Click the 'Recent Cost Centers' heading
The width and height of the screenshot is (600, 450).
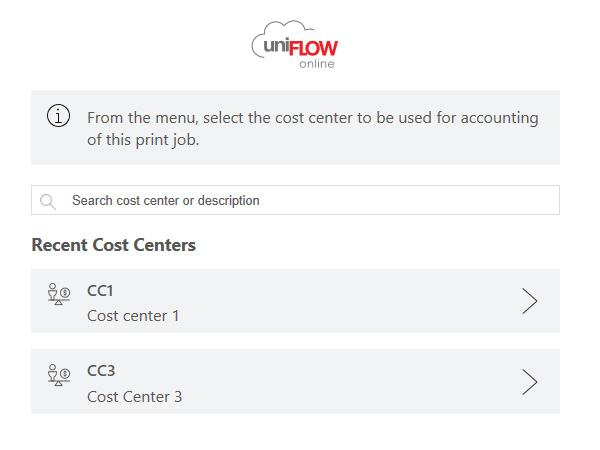coord(114,245)
